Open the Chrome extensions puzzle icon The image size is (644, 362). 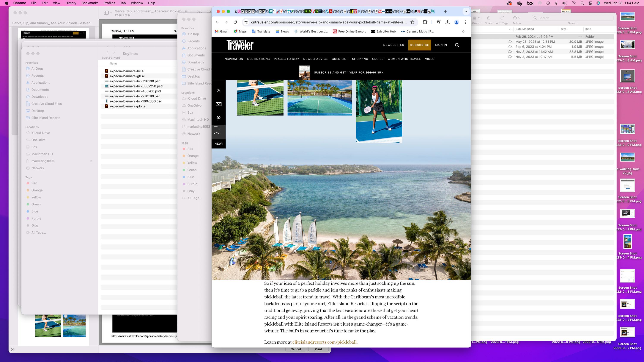(x=425, y=22)
